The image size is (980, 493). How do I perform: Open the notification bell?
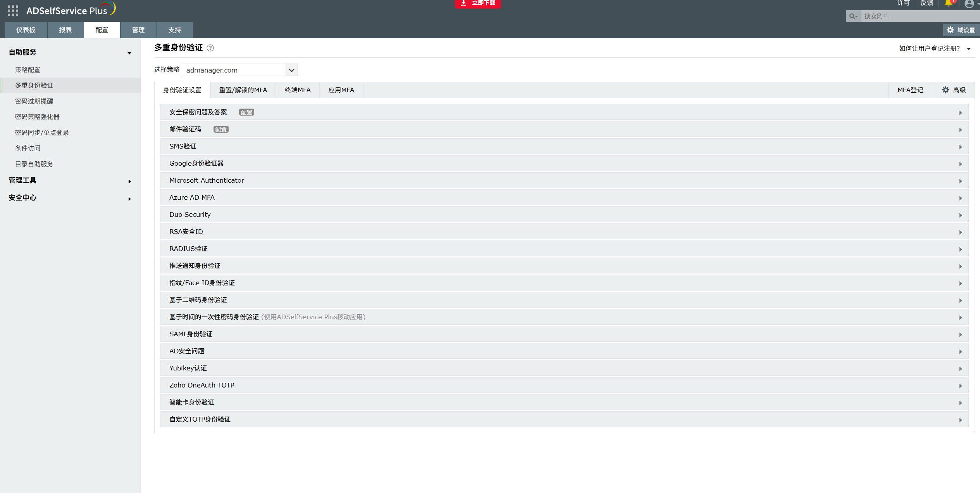(x=949, y=3)
